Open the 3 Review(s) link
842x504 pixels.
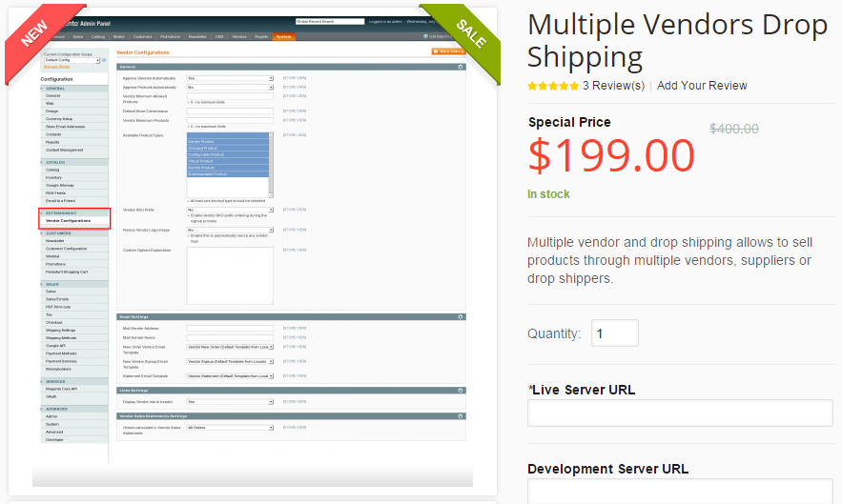coord(613,86)
